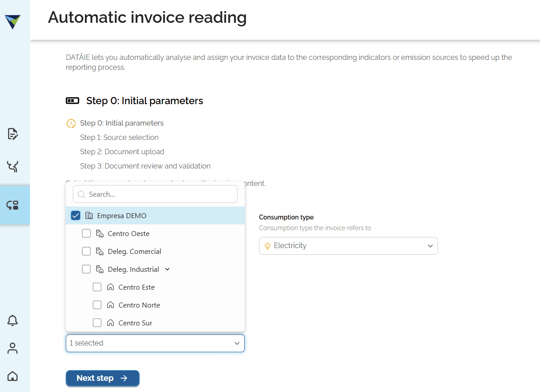Click the Next step button
Image resolution: width=540 pixels, height=392 pixels.
(x=102, y=378)
